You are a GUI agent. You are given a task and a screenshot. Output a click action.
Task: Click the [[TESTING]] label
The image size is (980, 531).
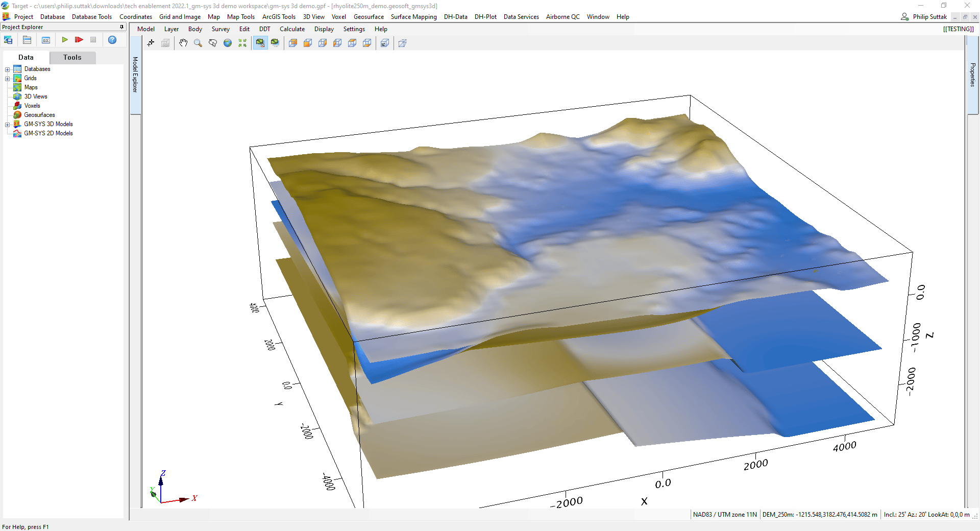pyautogui.click(x=958, y=29)
